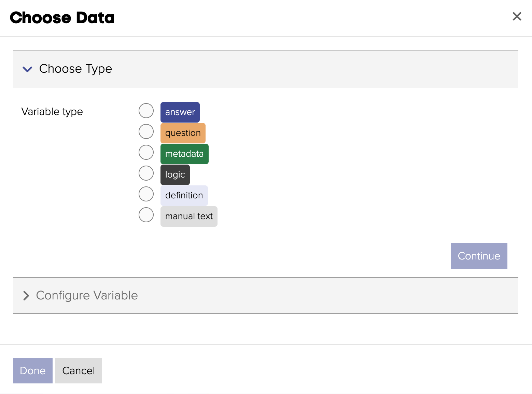This screenshot has height=394, width=532.
Task: Select the radio button for logic
Action: coord(146,173)
